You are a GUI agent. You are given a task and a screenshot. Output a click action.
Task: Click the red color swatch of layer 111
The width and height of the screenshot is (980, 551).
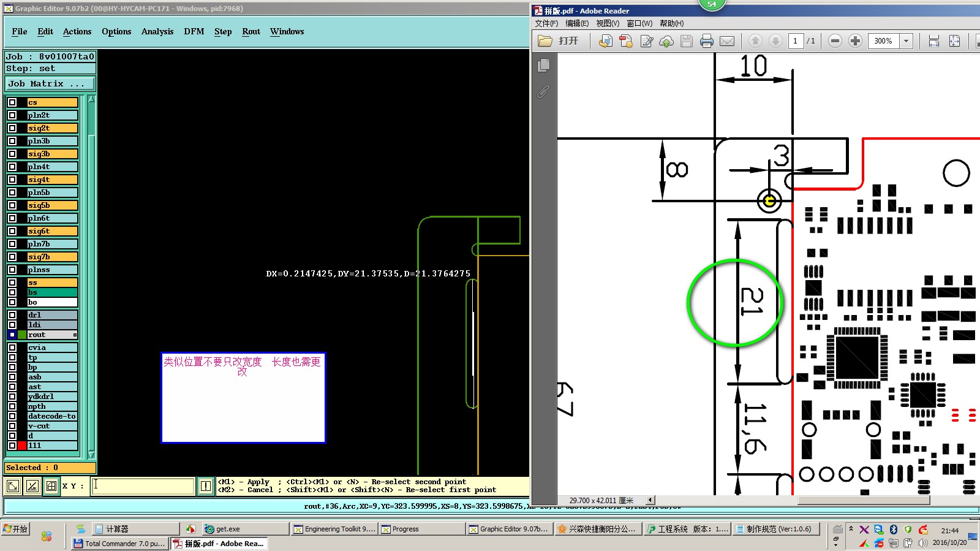click(x=22, y=446)
